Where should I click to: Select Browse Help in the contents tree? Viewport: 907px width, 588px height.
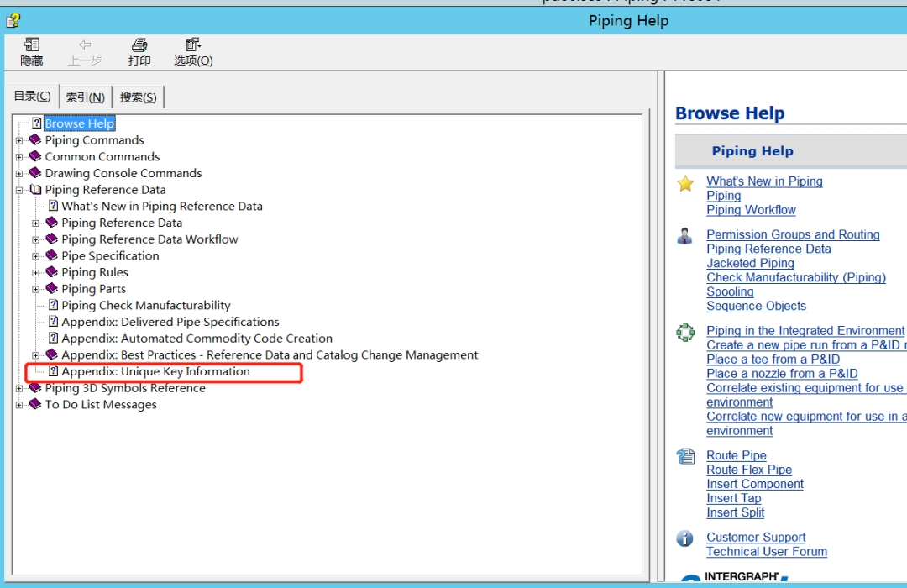(80, 123)
